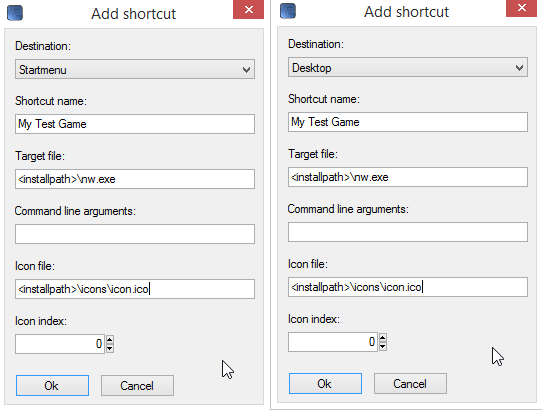Confirm Startmenu shortcut with Ok
Viewport: 542px width, 410px height.
[x=52, y=385]
